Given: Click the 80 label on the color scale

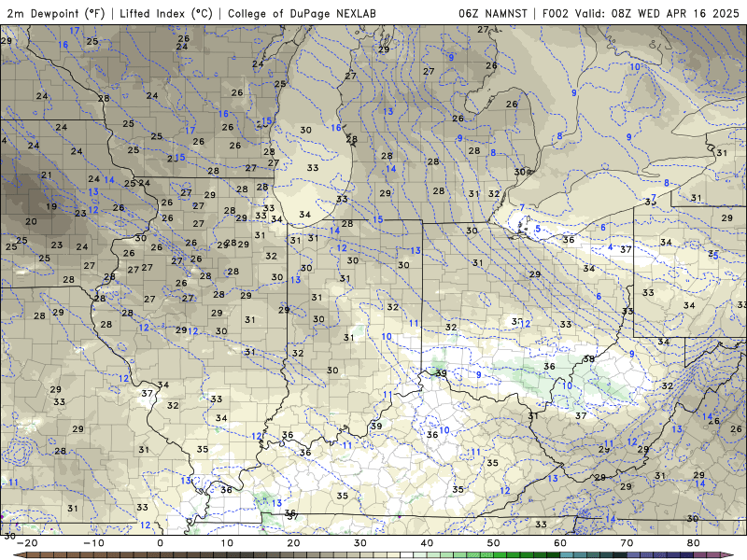Looking at the screenshot, I should click(x=694, y=543).
